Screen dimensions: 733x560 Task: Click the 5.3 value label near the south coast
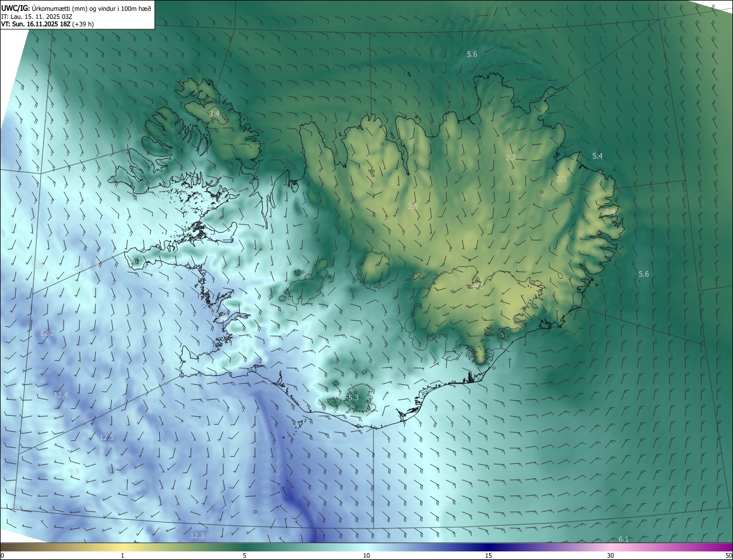[x=352, y=397]
